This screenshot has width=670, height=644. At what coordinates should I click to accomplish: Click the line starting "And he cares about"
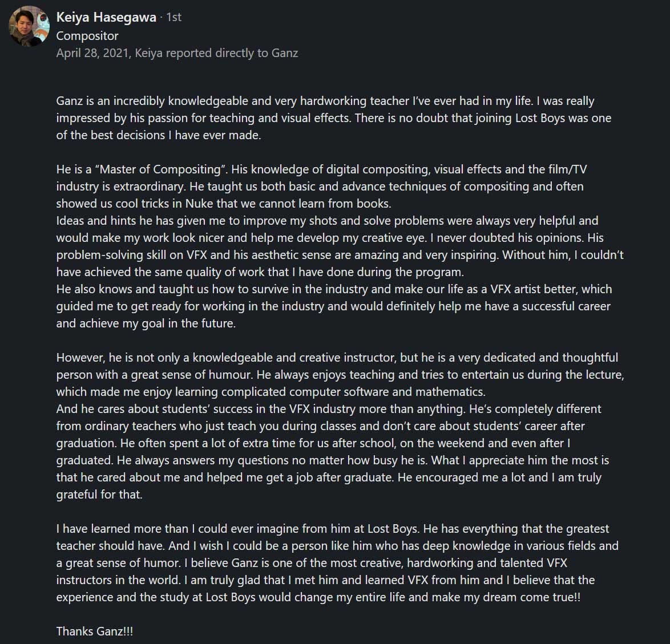[328, 409]
